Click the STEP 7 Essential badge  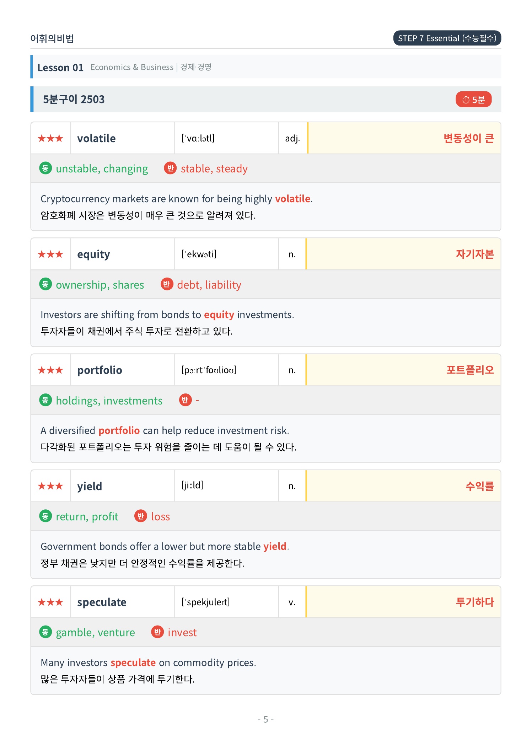click(447, 38)
